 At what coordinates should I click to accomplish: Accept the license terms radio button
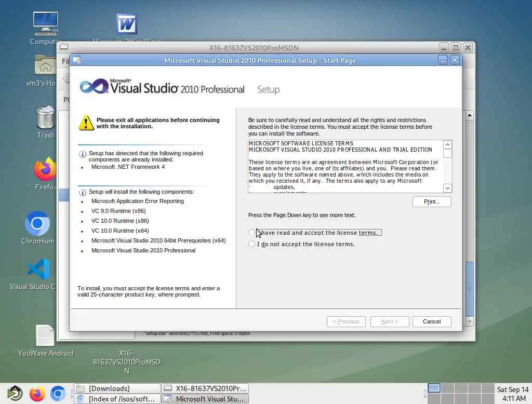(x=251, y=232)
